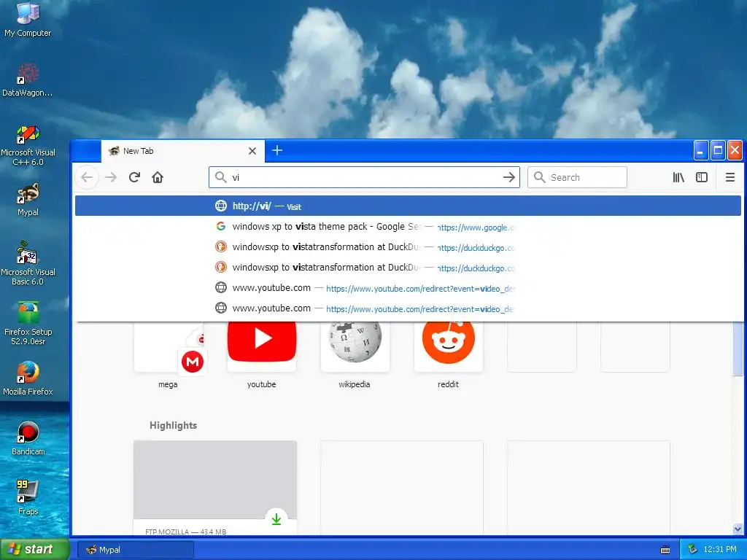Image resolution: width=747 pixels, height=560 pixels.
Task: Select first vistatransformation DuckDuckGo suggestion
Action: pyautogui.click(x=408, y=247)
